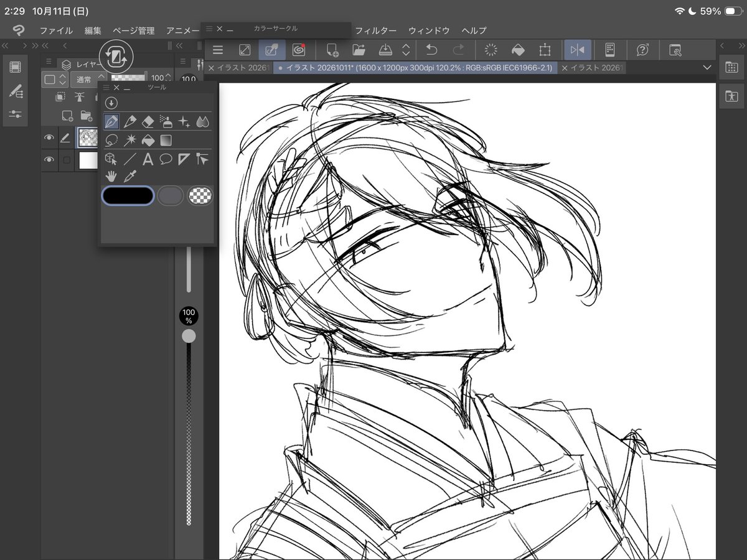
Task: Select the Pen tool
Action: coord(111,121)
